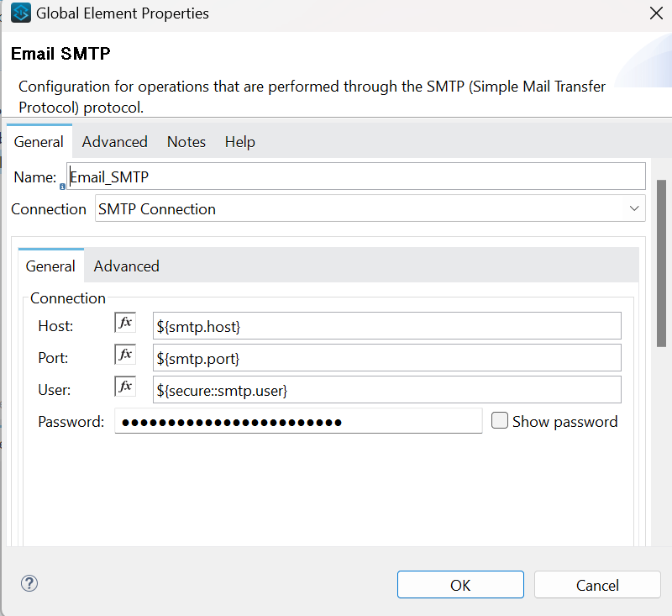This screenshot has width=672, height=616.
Task: Cancel the Global Element Properties dialog
Action: pyautogui.click(x=597, y=585)
